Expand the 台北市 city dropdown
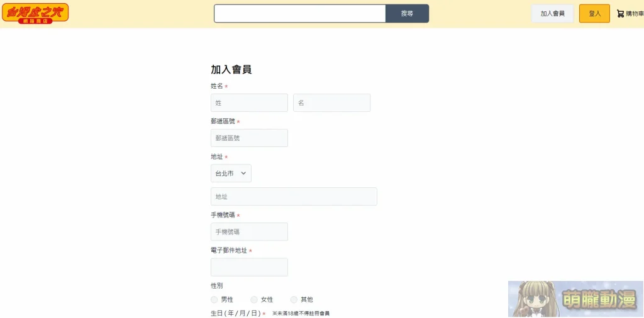 231,173
